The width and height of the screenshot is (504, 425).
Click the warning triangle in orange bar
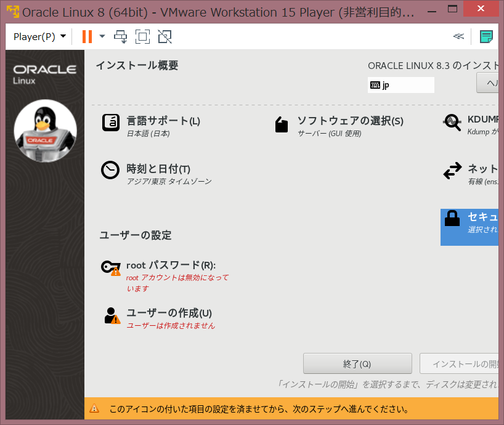pyautogui.click(x=94, y=408)
